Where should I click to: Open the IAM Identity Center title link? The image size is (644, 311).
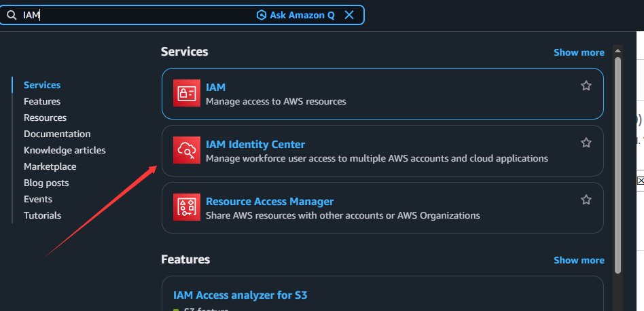(x=255, y=145)
